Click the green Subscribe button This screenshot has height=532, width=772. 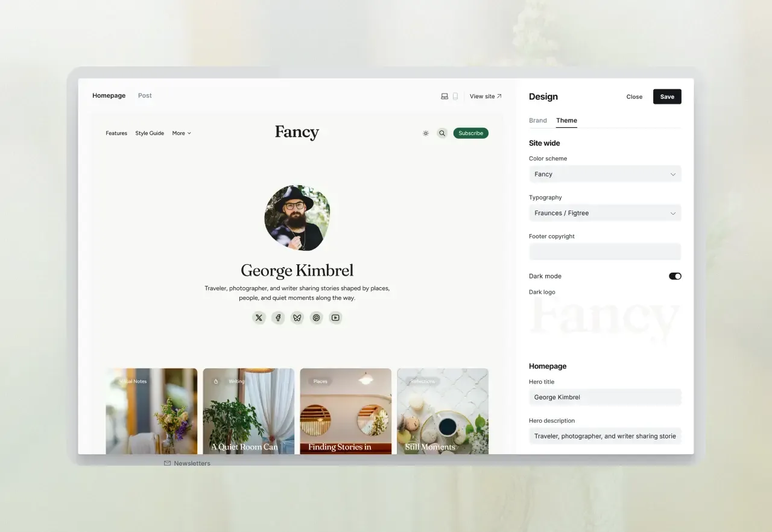coord(470,133)
